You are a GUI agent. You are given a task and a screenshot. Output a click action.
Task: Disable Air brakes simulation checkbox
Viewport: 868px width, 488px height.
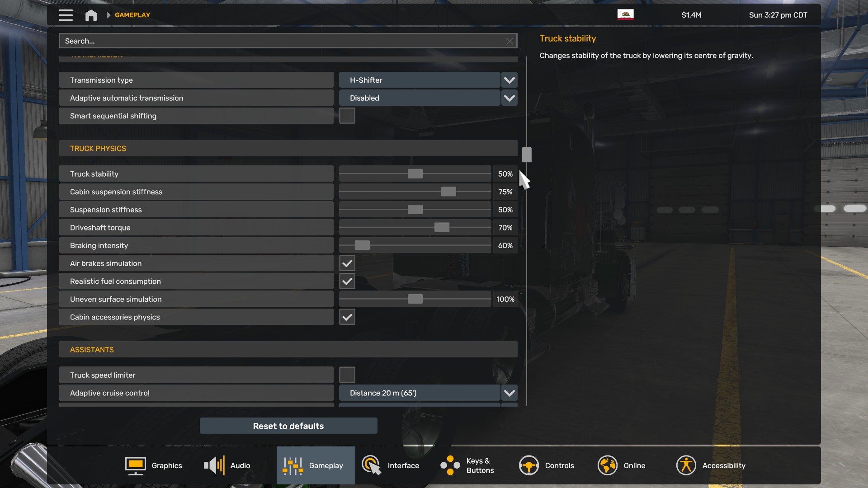pyautogui.click(x=347, y=263)
